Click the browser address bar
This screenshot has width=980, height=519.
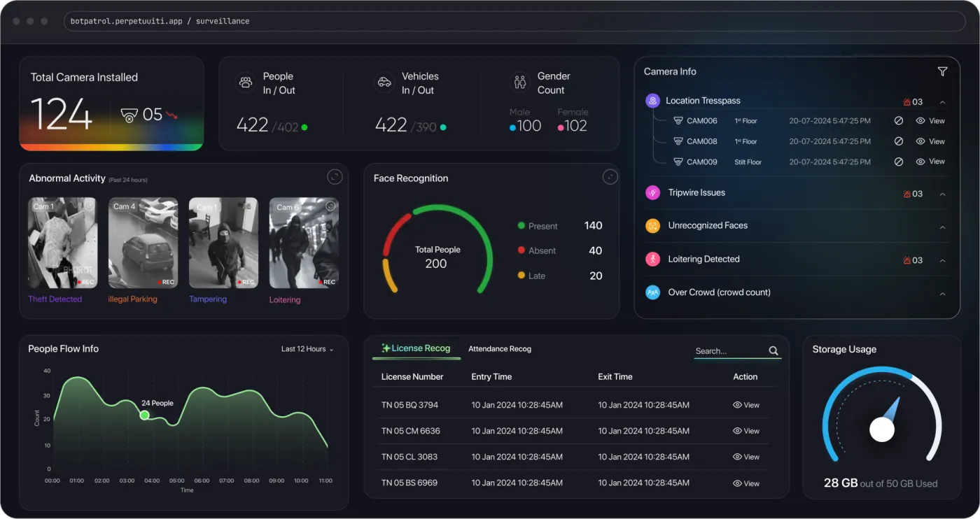coord(514,21)
